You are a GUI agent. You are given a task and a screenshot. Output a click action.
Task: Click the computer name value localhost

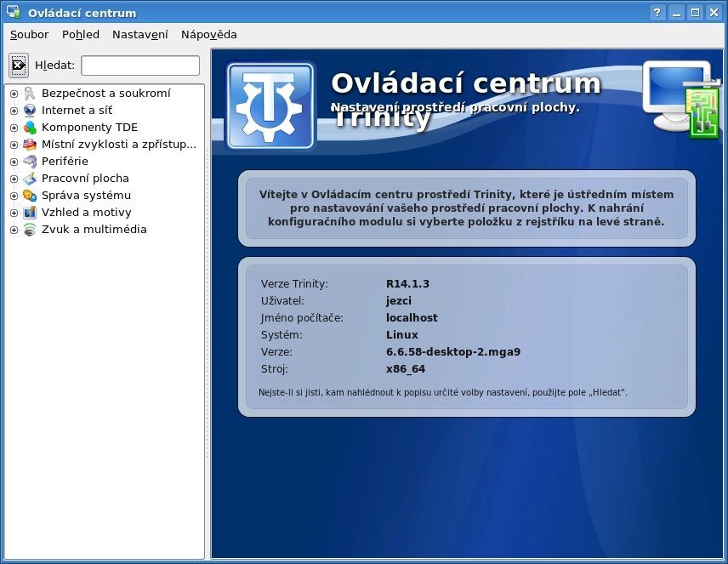point(412,318)
